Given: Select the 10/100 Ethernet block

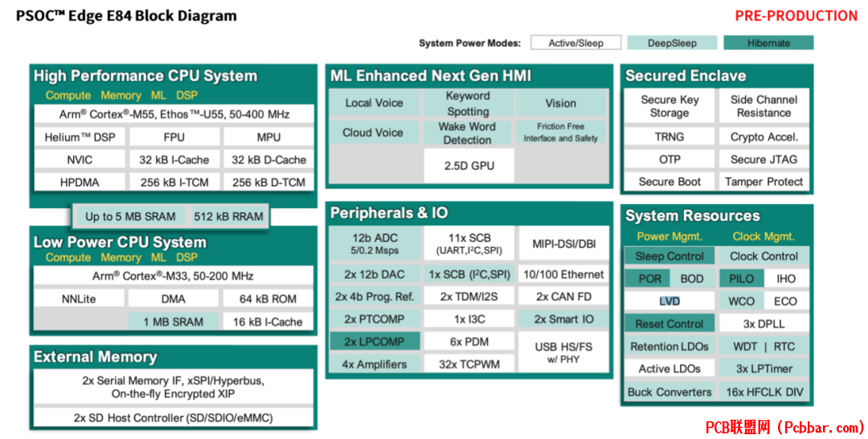Looking at the screenshot, I should 563,274.
